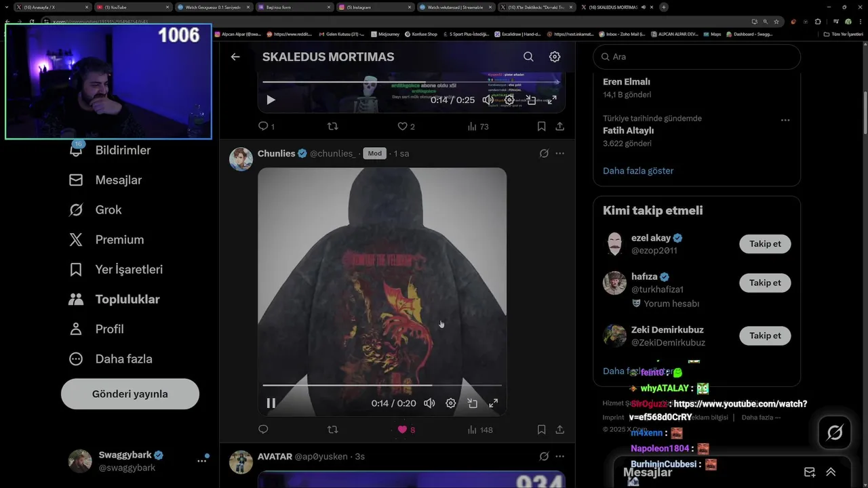Go to Profil in the sidebar
Image resolution: width=868 pixels, height=488 pixels.
point(97,329)
